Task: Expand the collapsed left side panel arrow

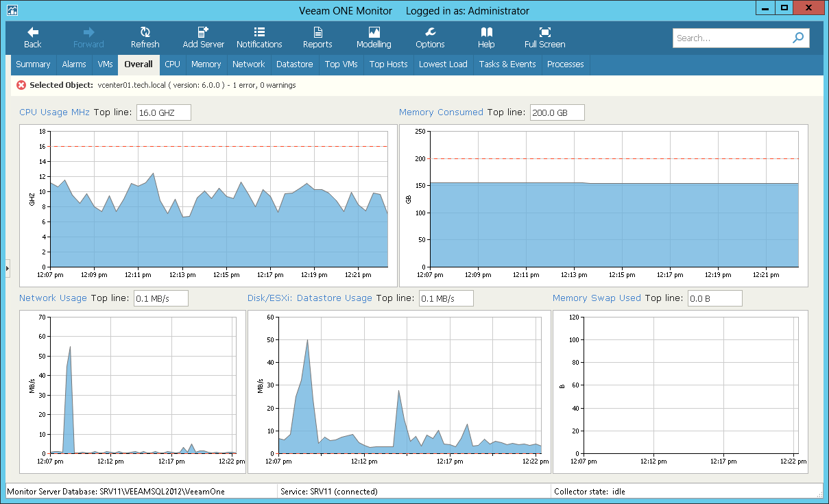Action: [8, 268]
